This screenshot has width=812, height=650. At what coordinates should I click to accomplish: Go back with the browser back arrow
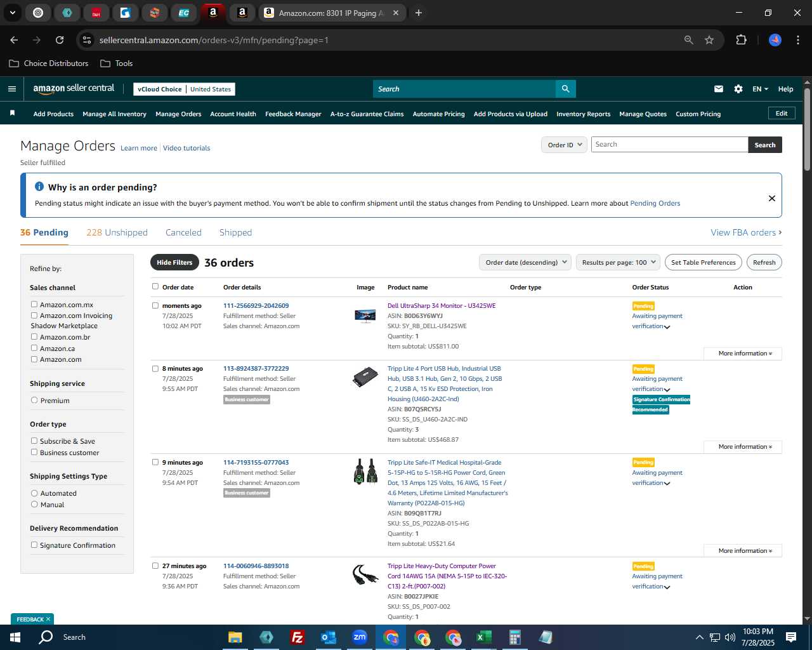14,40
